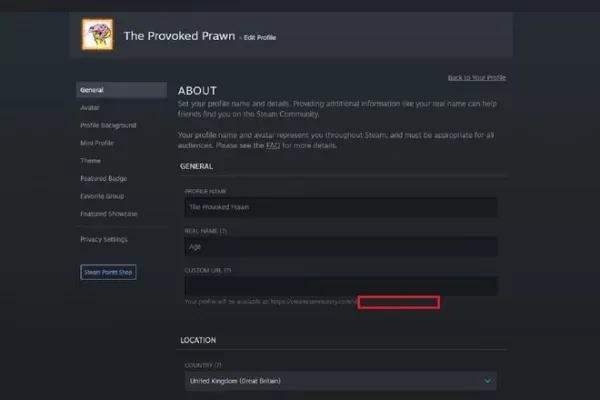Click the GENERAL section heading
Image resolution: width=600 pixels, height=400 pixels.
[196, 167]
